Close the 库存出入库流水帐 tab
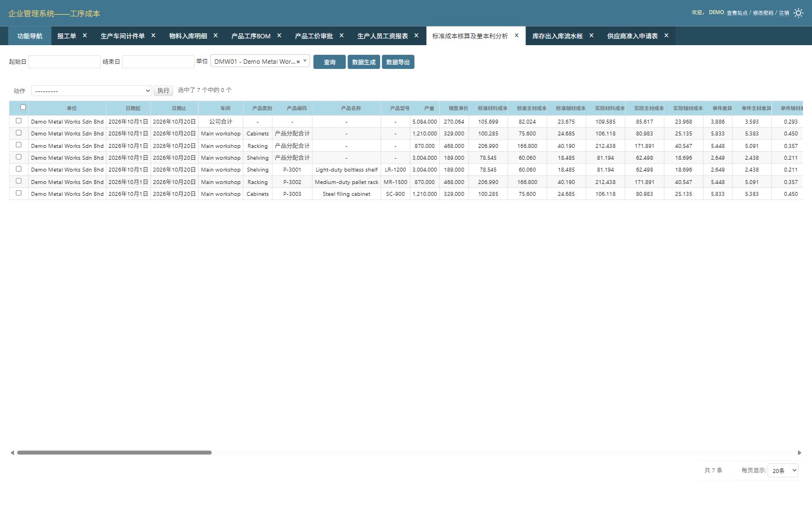 [x=592, y=36]
